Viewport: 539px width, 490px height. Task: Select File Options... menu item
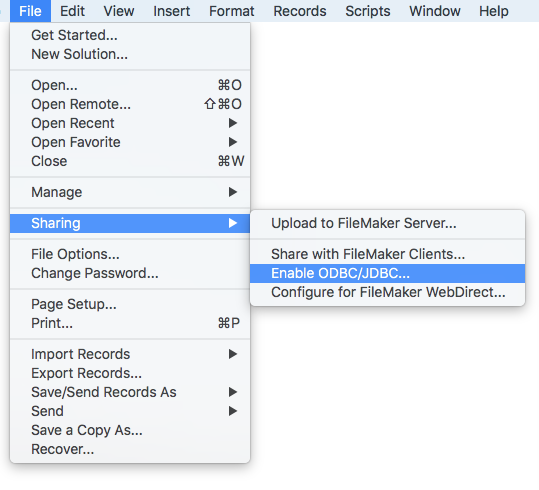tap(130, 254)
